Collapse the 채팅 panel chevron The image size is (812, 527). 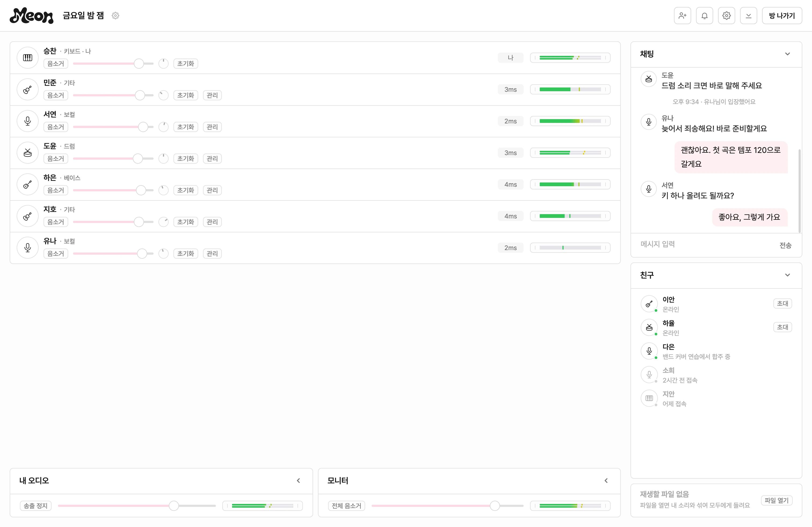pos(788,54)
